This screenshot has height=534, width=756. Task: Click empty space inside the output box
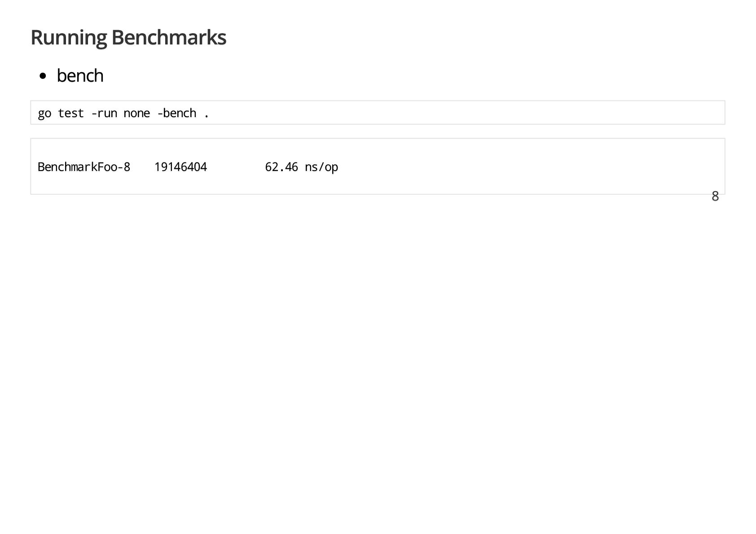tap(494, 167)
